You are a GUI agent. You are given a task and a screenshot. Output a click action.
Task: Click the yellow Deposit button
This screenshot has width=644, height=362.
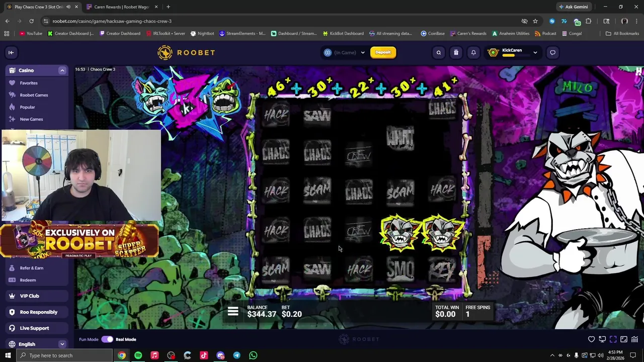pyautogui.click(x=383, y=52)
